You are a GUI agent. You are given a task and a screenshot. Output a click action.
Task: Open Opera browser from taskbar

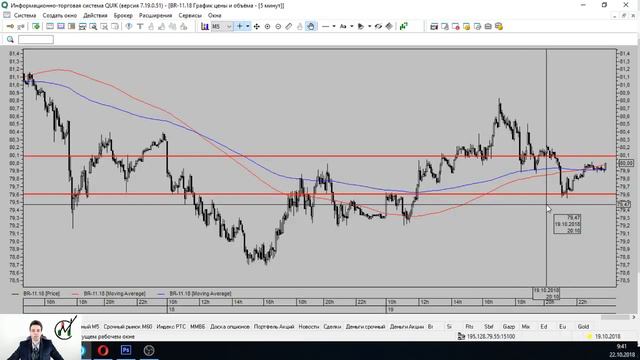(103, 350)
